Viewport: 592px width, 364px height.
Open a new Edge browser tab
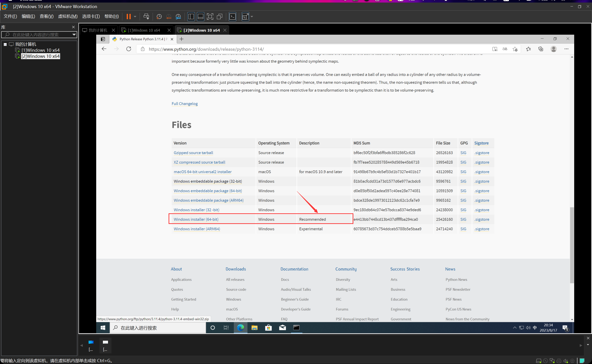point(182,39)
